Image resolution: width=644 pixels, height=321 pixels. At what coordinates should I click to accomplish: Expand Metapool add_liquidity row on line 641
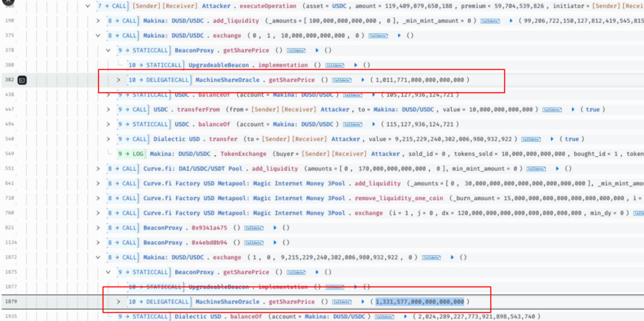[x=97, y=183]
